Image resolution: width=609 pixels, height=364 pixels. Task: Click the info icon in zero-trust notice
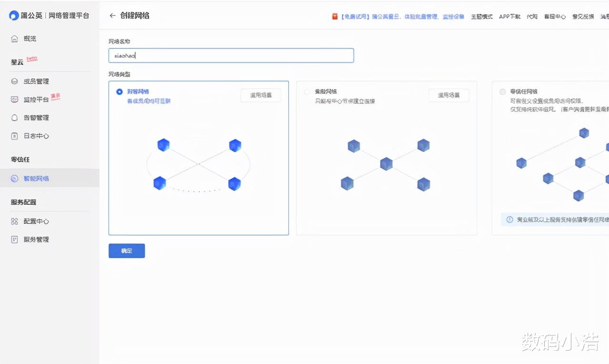click(x=510, y=220)
